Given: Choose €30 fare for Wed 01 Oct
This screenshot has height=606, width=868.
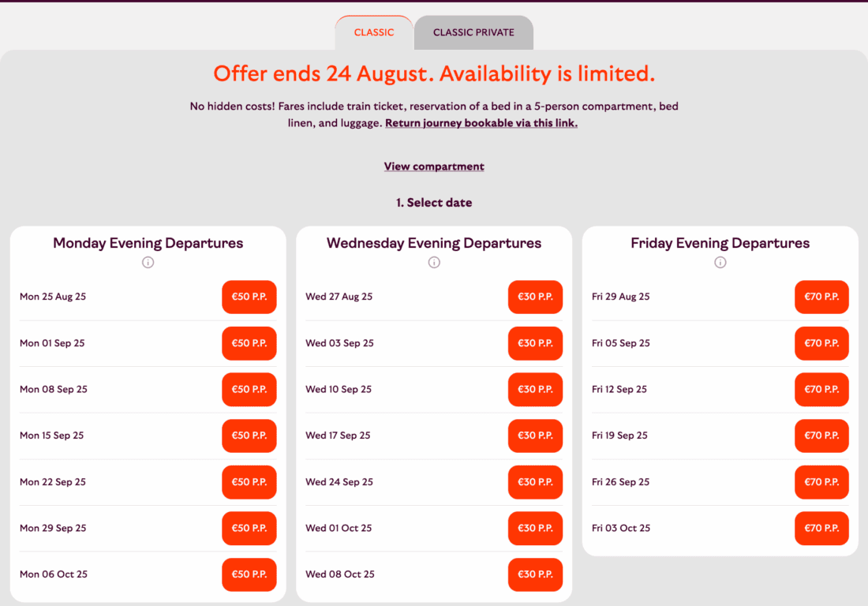Looking at the screenshot, I should (x=535, y=528).
